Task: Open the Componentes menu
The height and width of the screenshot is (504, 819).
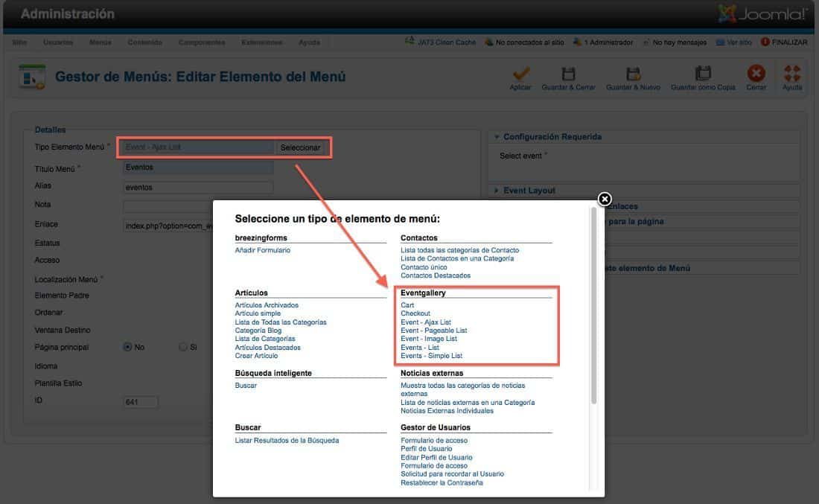Action: pyautogui.click(x=202, y=42)
